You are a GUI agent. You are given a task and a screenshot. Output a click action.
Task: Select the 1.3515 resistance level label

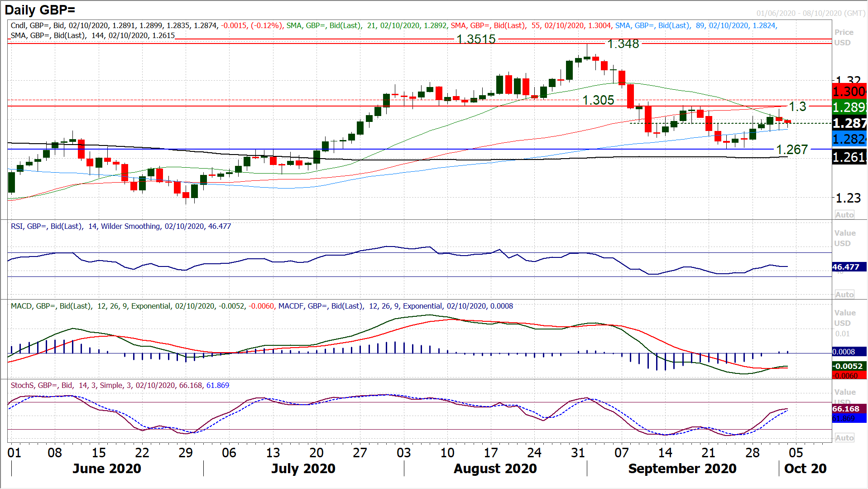coord(476,39)
